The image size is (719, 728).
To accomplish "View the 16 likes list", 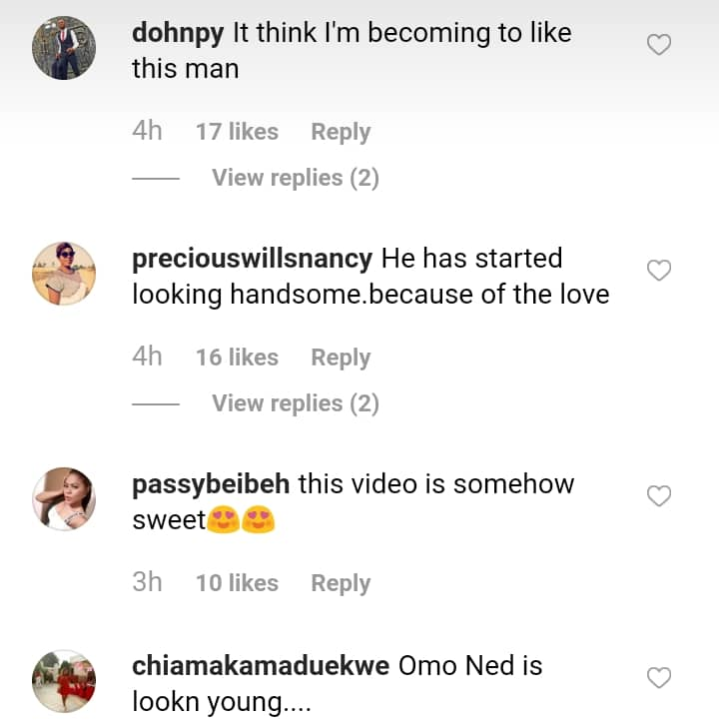I will (237, 358).
